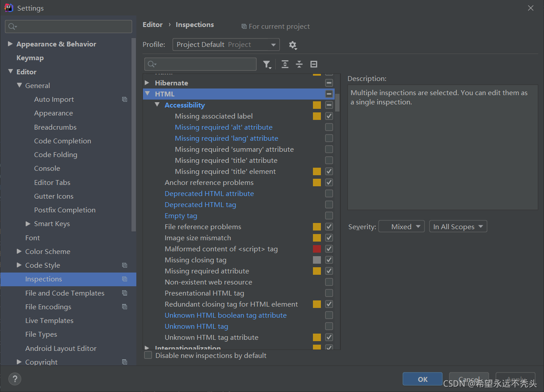Open the Profile dropdown Project Default
The width and height of the screenshot is (544, 392).
click(x=226, y=45)
